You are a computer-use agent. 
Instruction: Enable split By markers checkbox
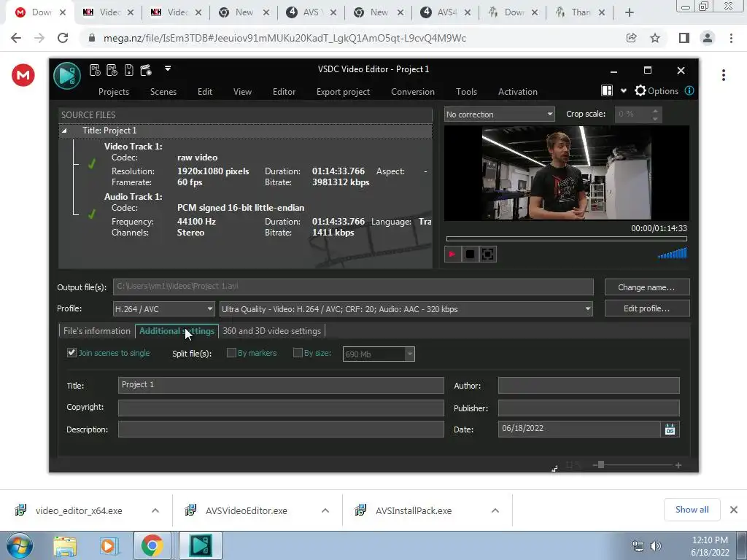pyautogui.click(x=231, y=353)
